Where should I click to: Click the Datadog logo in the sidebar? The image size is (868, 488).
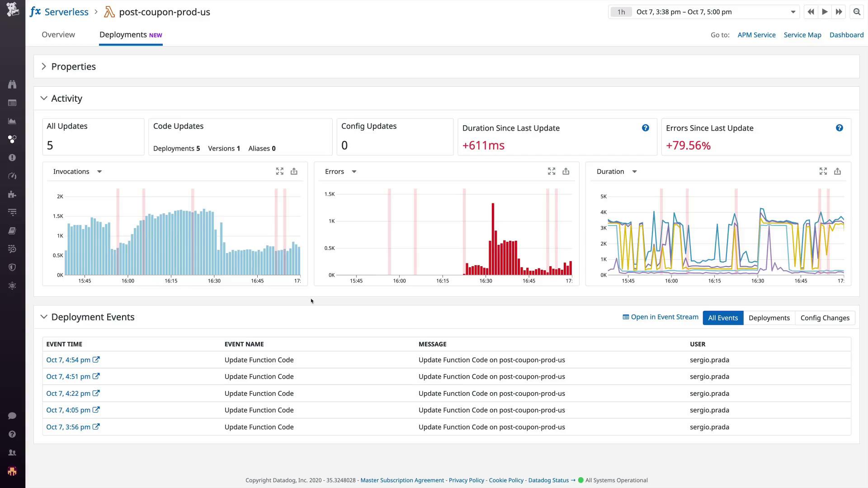13,9
